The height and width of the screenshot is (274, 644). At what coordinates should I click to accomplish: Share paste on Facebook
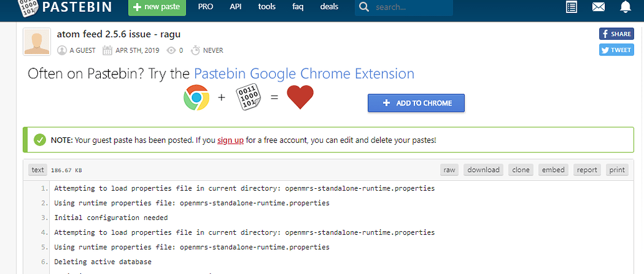(616, 34)
